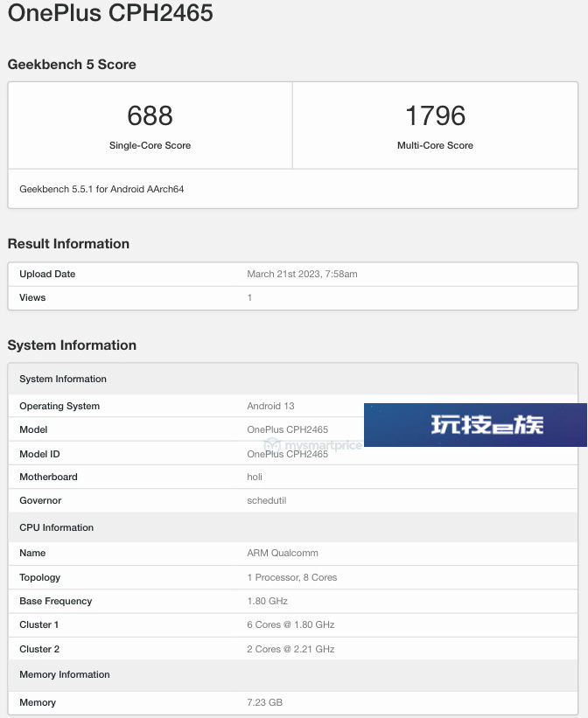Click the Operating System row label
The image size is (588, 718).
click(59, 406)
